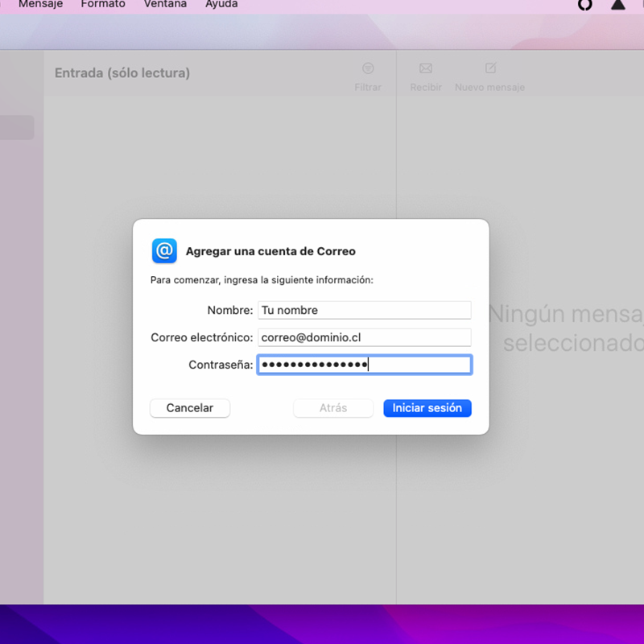Image resolution: width=644 pixels, height=644 pixels.
Task: Click the Correo electrónico input field
Action: pyautogui.click(x=364, y=338)
